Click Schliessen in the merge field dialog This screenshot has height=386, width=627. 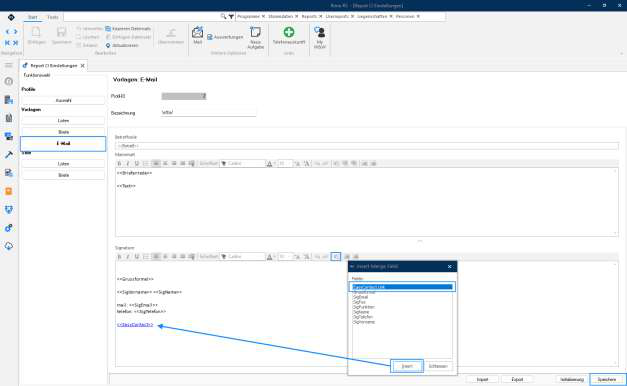[x=438, y=366]
